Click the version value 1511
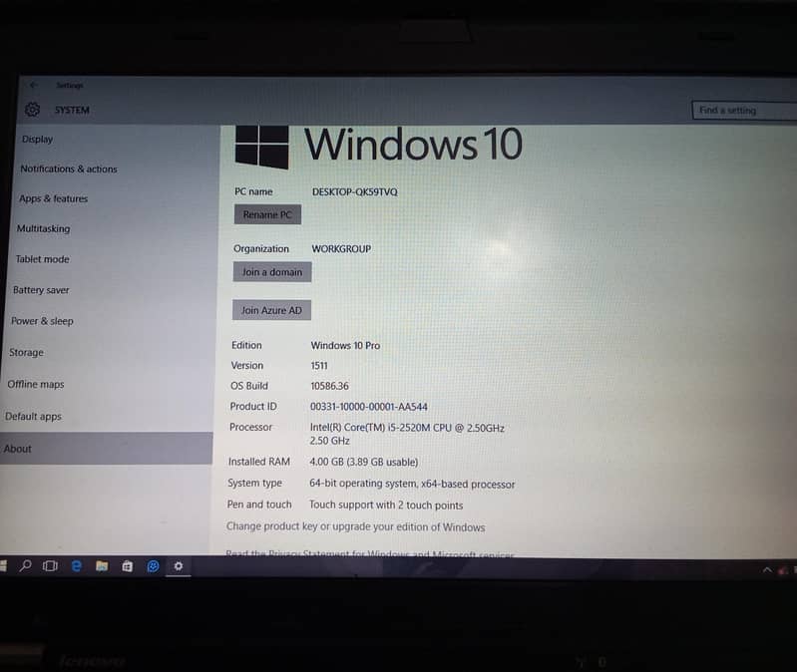Image resolution: width=797 pixels, height=672 pixels. click(x=319, y=366)
